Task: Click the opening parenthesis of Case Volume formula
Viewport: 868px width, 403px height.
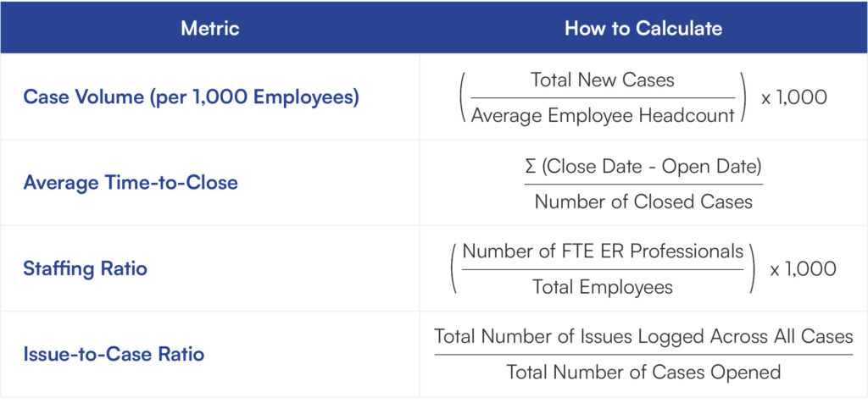Action: [x=463, y=97]
